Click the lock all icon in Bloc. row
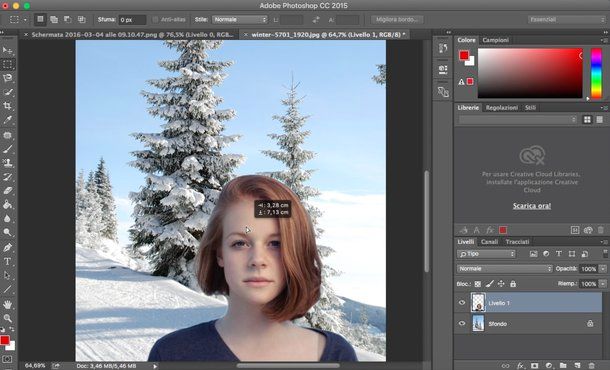 coord(513,284)
